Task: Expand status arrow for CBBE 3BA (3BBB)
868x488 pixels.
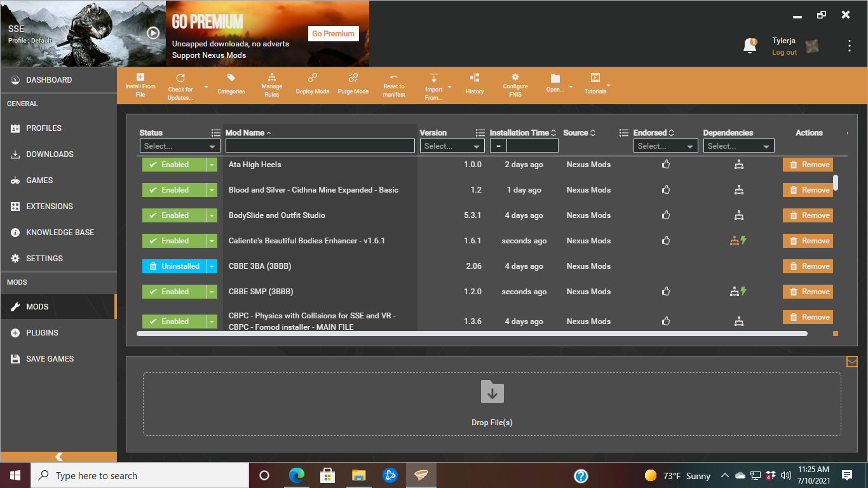Action: pyautogui.click(x=212, y=266)
